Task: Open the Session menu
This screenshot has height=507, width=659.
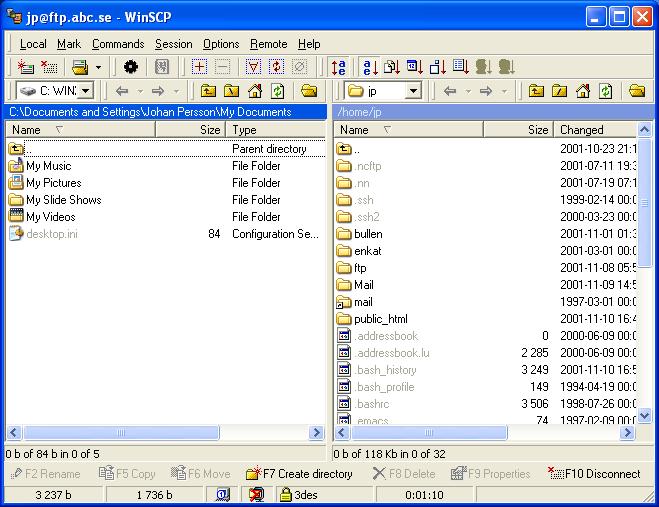Action: pyautogui.click(x=174, y=44)
